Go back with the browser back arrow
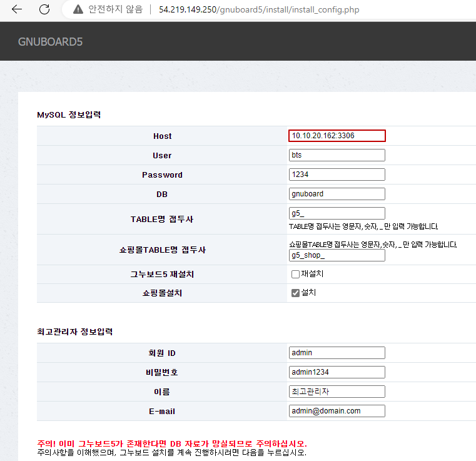Viewport: 476px width, 461px height. [17, 9]
